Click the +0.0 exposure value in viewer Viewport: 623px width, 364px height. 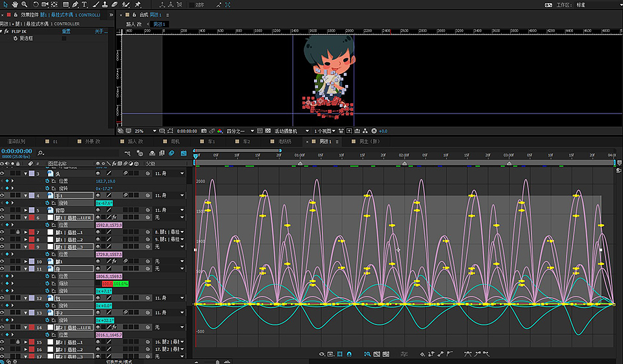[383, 130]
